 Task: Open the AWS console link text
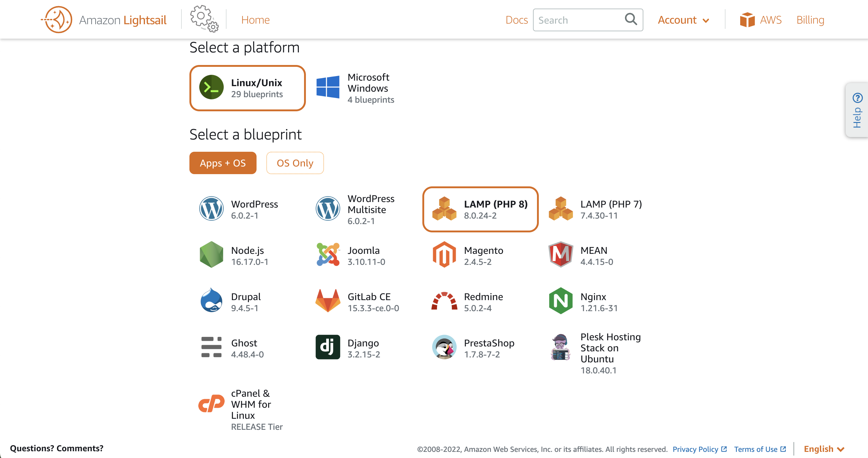coord(771,20)
